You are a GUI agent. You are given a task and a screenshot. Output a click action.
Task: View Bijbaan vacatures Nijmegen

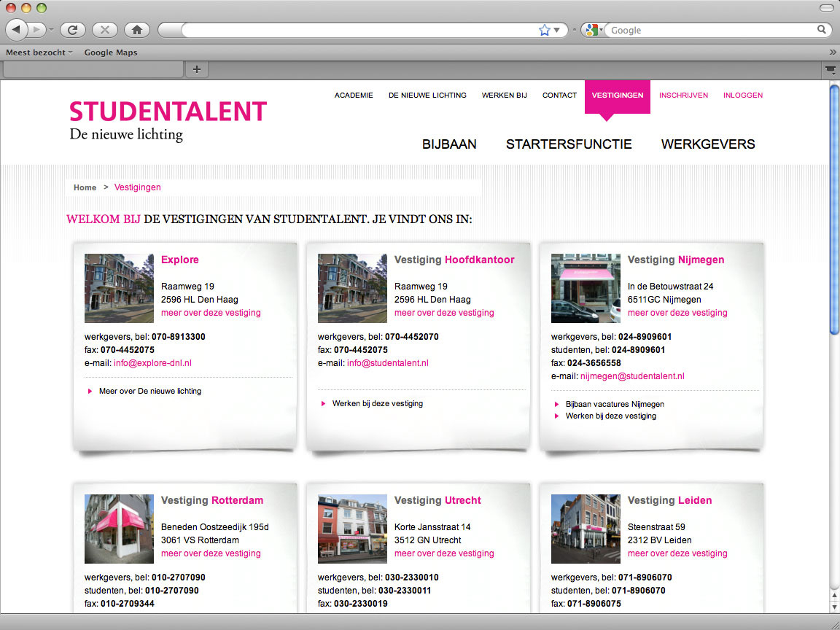point(614,404)
